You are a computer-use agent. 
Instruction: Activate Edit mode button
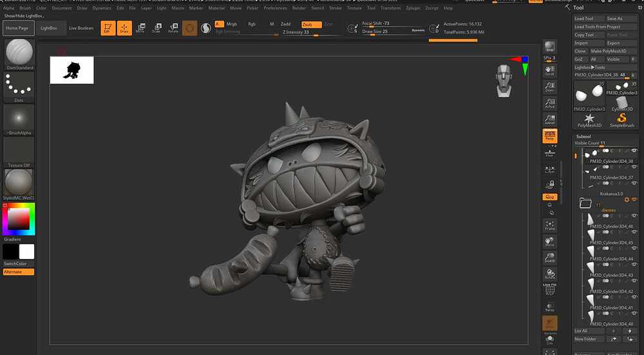tap(108, 28)
